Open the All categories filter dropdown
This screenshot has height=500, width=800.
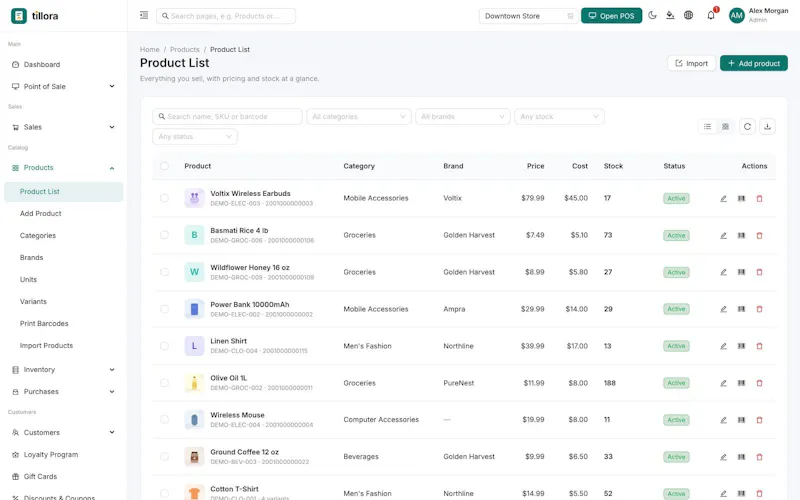(x=359, y=116)
